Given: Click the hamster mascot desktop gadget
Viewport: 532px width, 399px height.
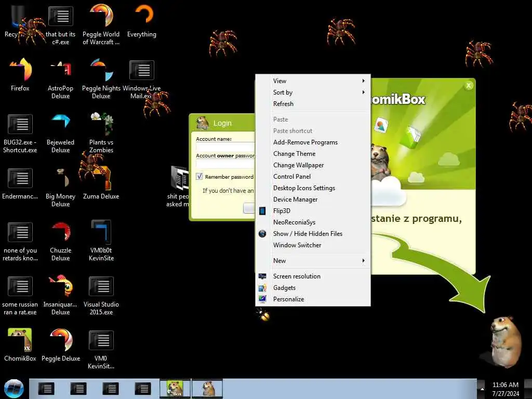Looking at the screenshot, I should point(505,342).
